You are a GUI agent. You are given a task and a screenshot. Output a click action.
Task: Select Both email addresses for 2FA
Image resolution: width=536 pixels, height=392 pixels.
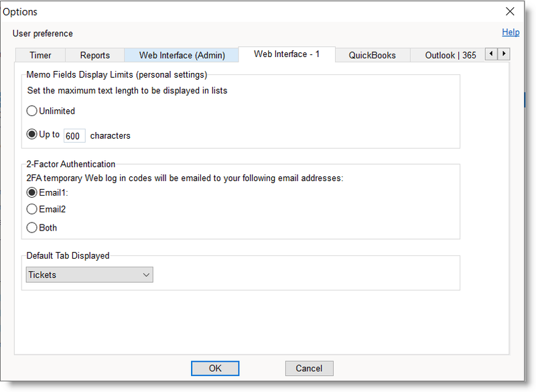(32, 228)
